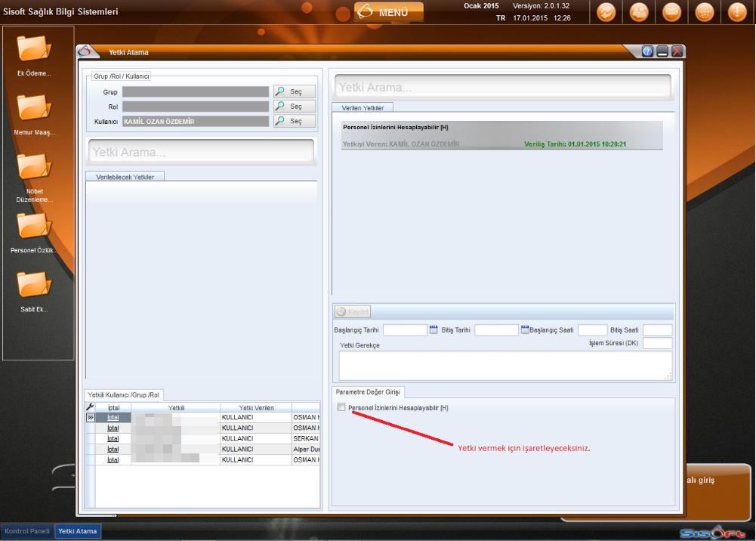Click the envelope messages icon in top bar

[671, 13]
